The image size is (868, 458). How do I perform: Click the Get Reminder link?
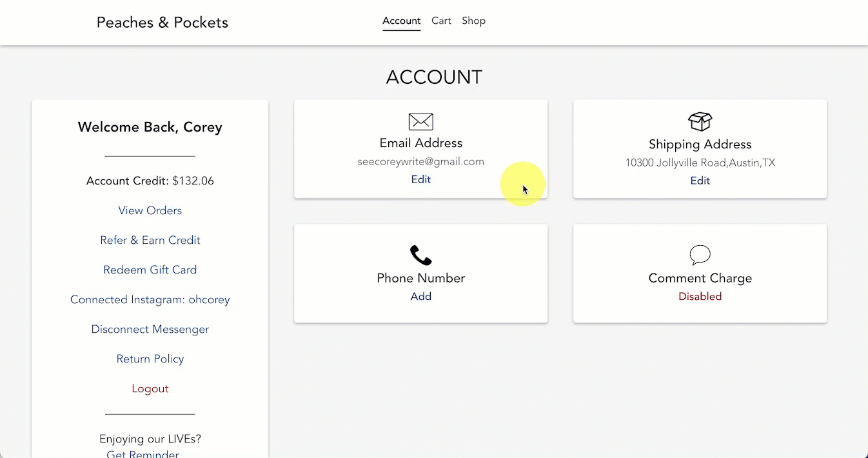pos(143,453)
